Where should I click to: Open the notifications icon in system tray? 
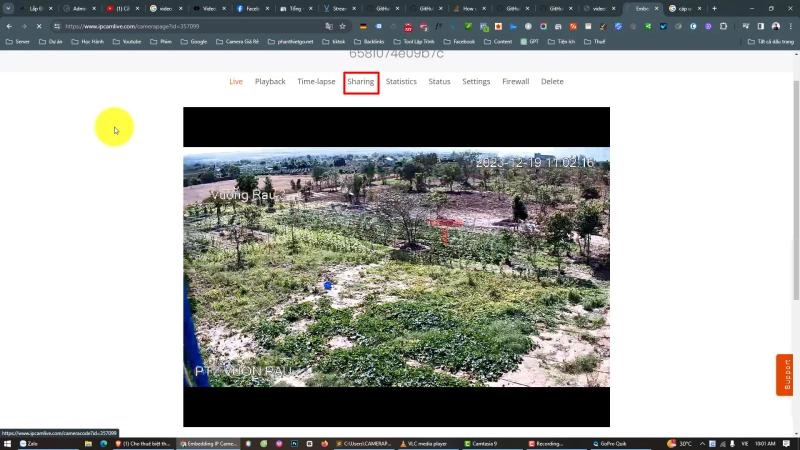787,444
